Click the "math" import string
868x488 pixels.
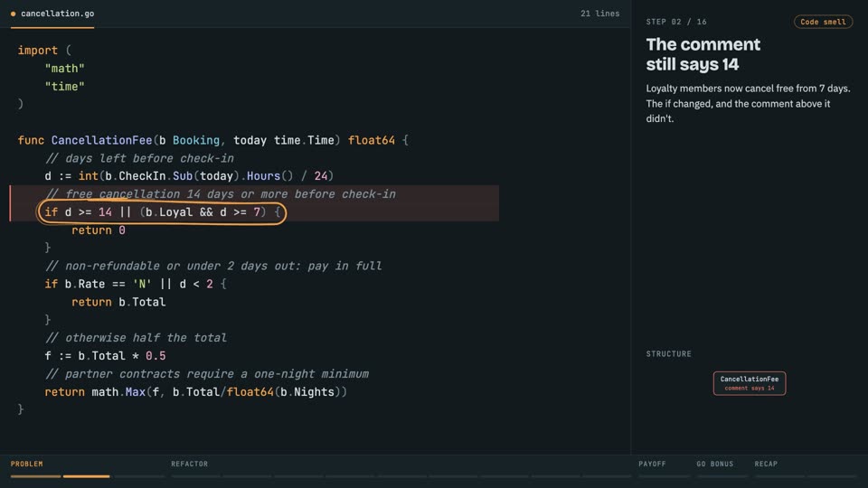point(65,69)
